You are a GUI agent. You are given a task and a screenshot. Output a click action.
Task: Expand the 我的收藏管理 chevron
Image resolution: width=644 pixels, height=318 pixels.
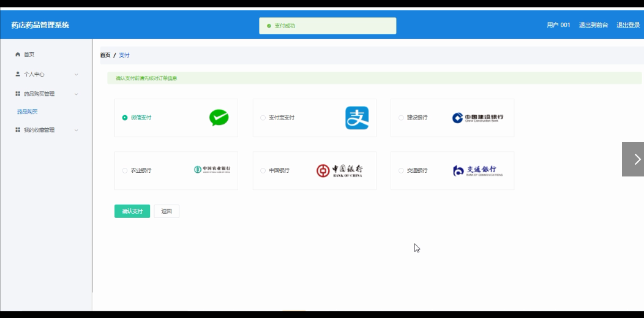(x=77, y=131)
